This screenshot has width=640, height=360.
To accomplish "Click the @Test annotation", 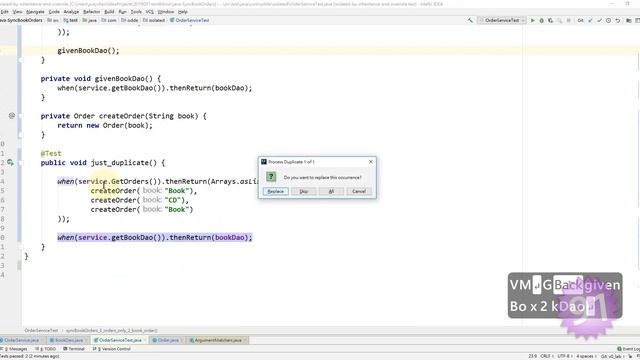I will (x=51, y=153).
